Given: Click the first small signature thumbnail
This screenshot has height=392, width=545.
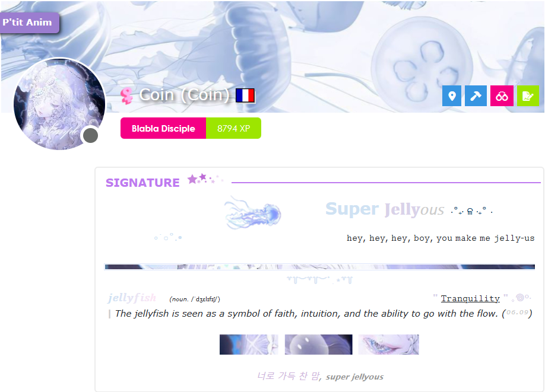Looking at the screenshot, I should [x=249, y=345].
